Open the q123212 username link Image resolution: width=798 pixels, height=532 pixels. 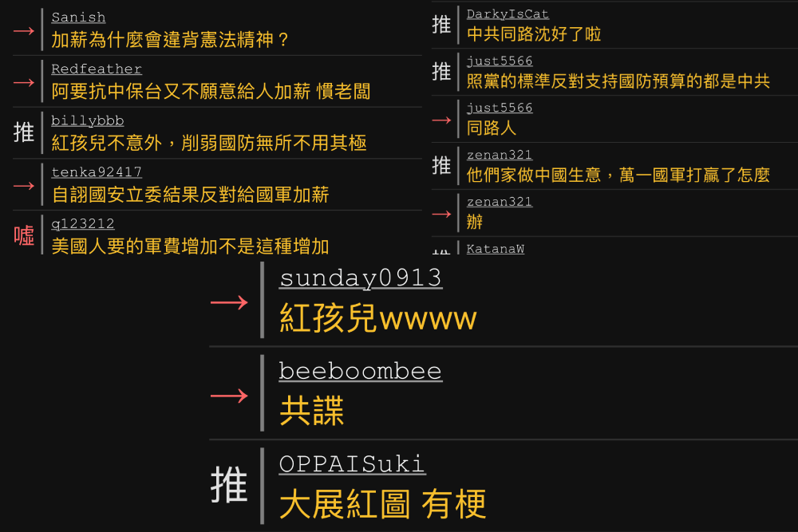pyautogui.click(x=83, y=224)
